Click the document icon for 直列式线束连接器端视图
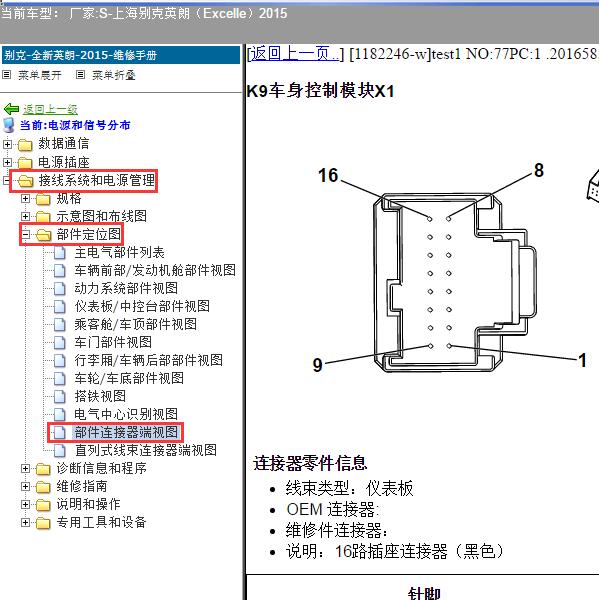Viewport: 599px width, 600px height. (x=60, y=450)
